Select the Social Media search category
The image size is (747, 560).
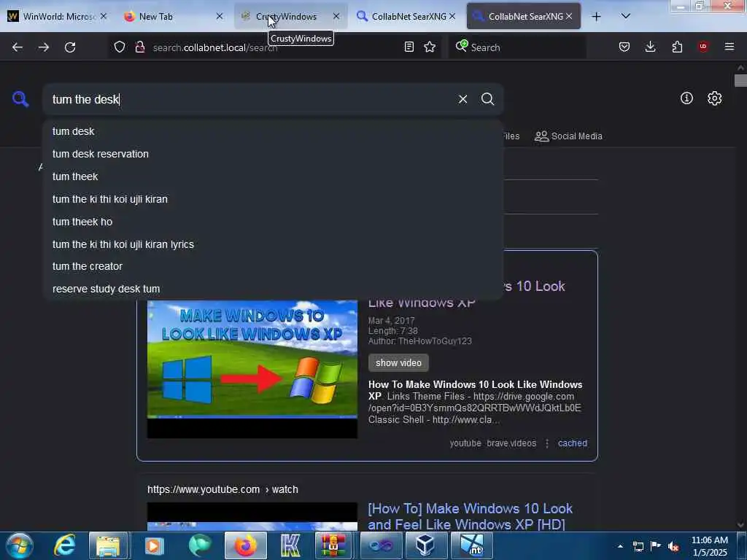point(568,136)
